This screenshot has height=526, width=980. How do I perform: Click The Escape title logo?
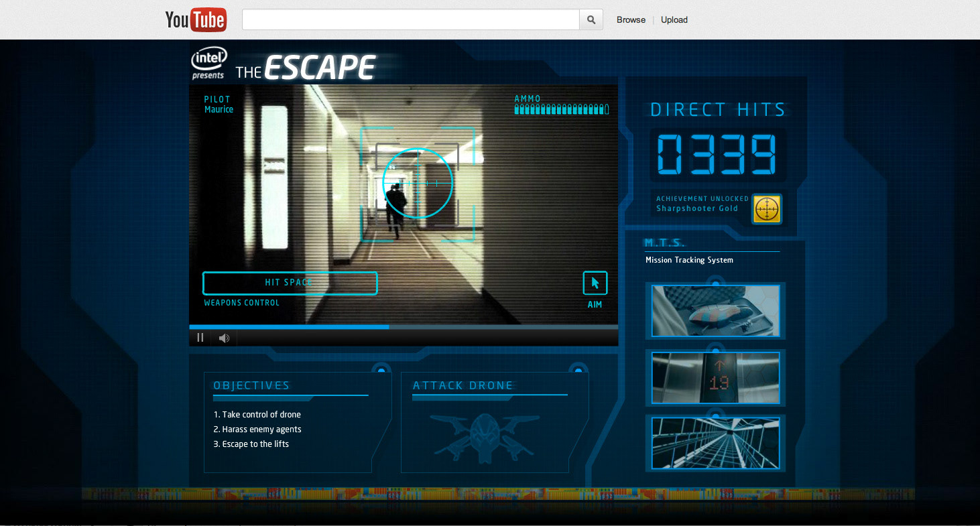306,68
